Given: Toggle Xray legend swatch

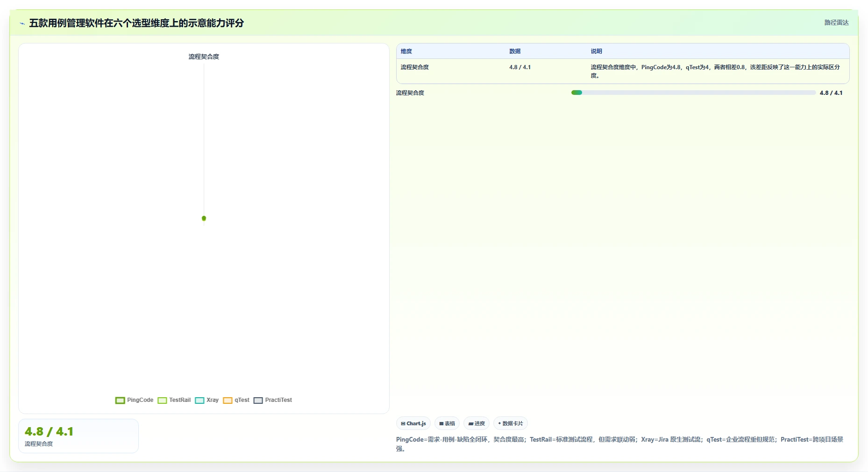Looking at the screenshot, I should coord(199,400).
